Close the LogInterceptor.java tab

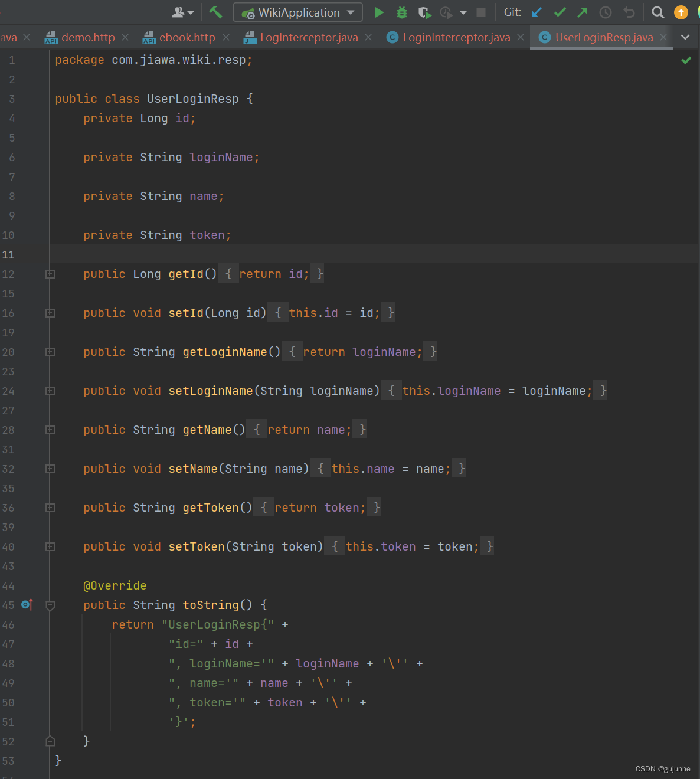368,37
